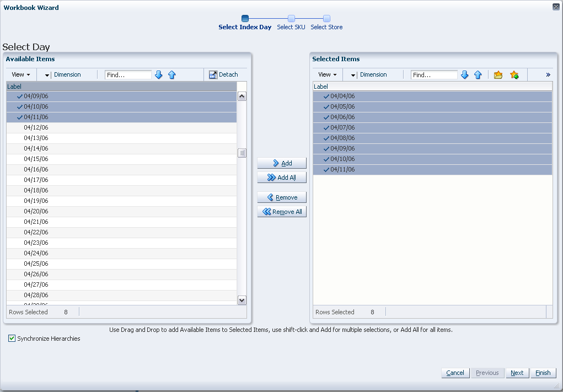The width and height of the screenshot is (563, 392).
Task: Select 04/14/06 in Available Items
Action: click(x=121, y=148)
